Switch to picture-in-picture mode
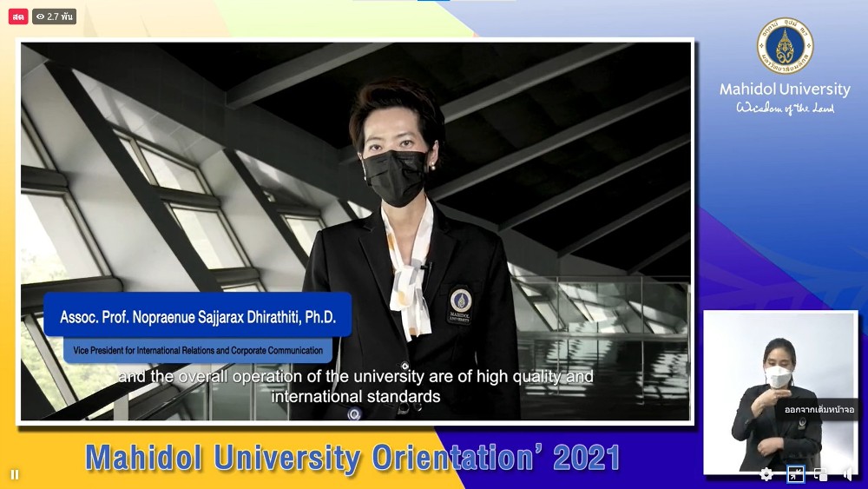 [x=821, y=474]
